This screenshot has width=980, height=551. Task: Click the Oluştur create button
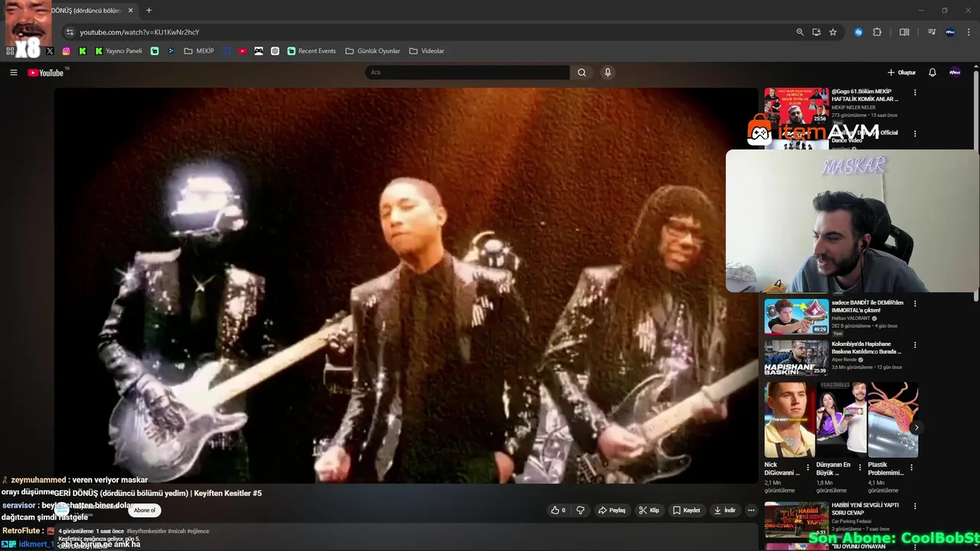coord(902,73)
